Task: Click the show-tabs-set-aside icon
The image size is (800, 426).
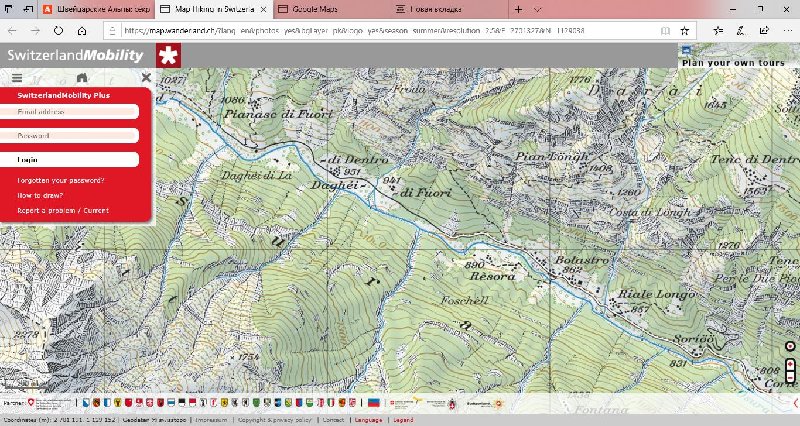Action: 29,9
